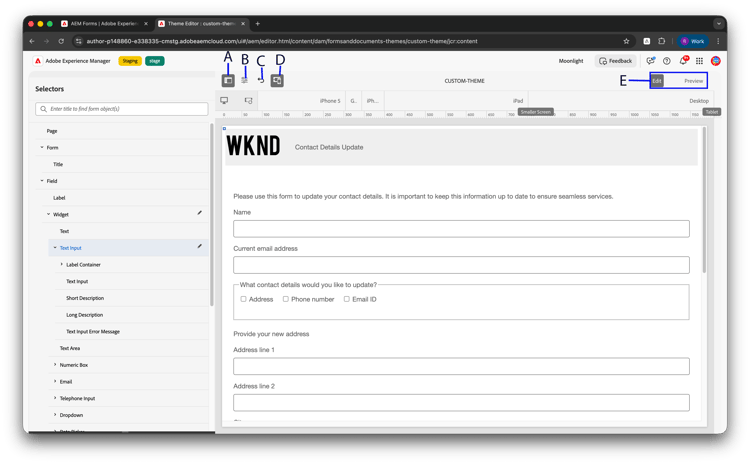750x464 pixels.
Task: Switch to Edit mode
Action: 657,81
